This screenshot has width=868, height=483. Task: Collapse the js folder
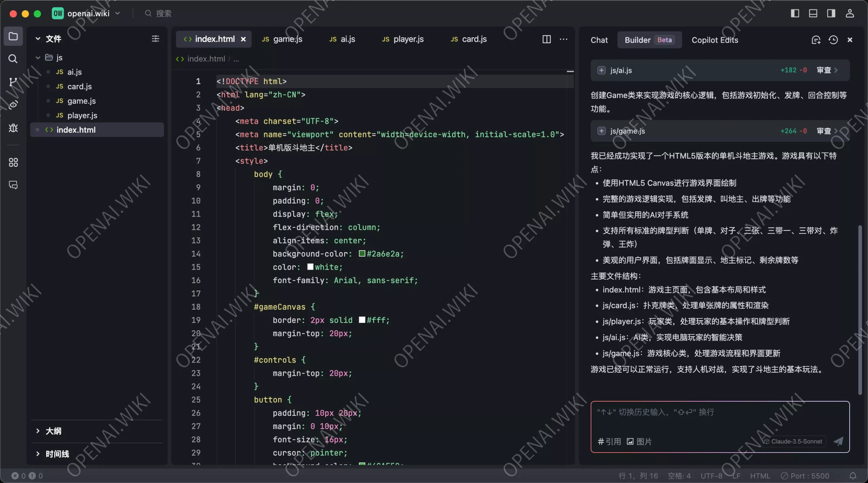(x=38, y=58)
